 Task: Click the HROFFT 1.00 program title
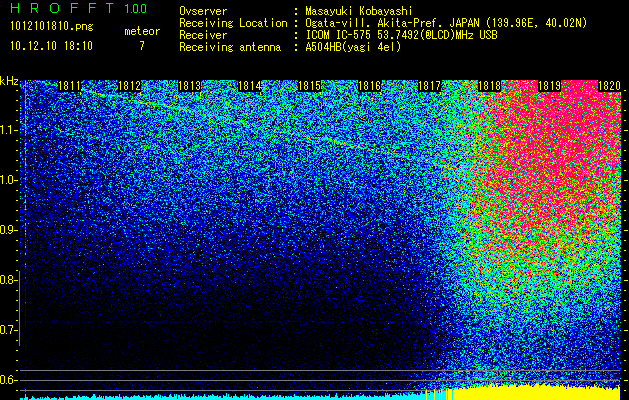79,8
